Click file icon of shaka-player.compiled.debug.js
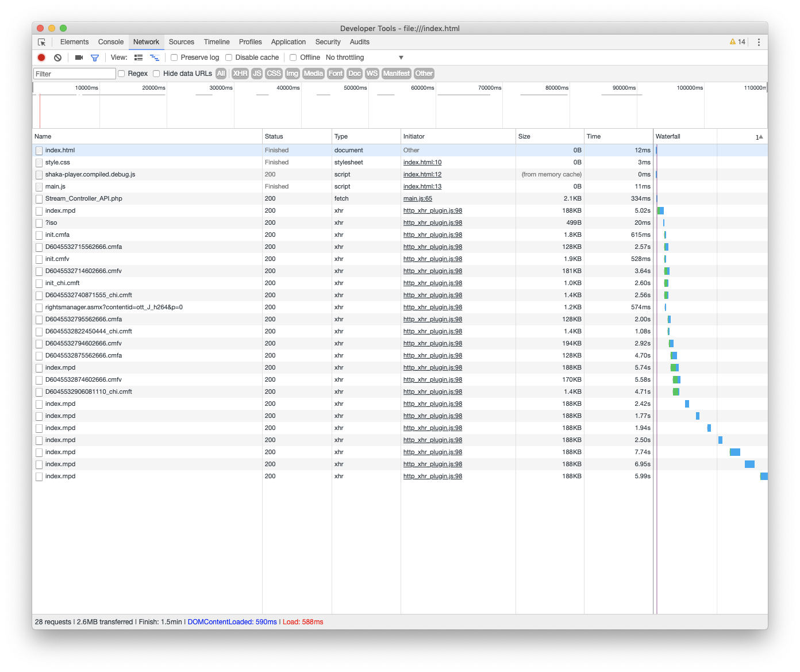 pyautogui.click(x=39, y=175)
